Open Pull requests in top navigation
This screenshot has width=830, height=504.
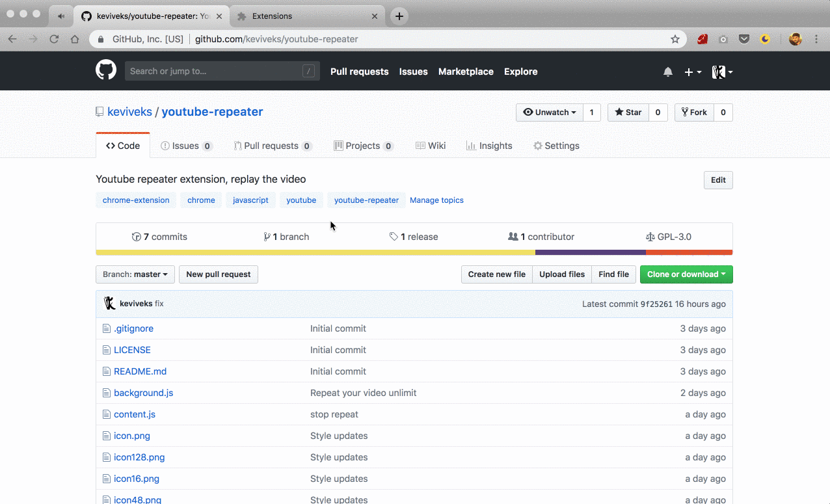tap(359, 72)
